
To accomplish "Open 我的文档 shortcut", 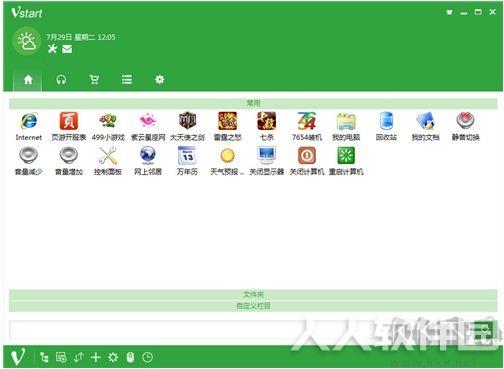I will pyautogui.click(x=426, y=121).
